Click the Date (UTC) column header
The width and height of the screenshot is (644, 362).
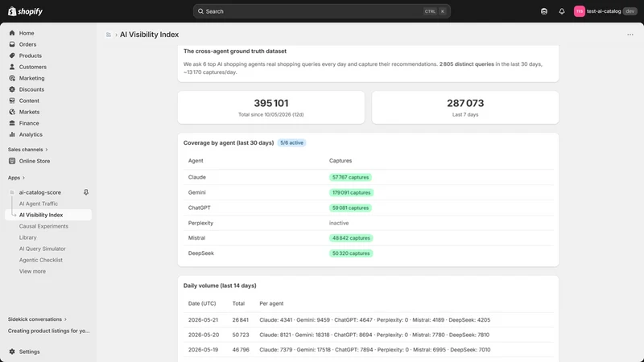pos(202,303)
